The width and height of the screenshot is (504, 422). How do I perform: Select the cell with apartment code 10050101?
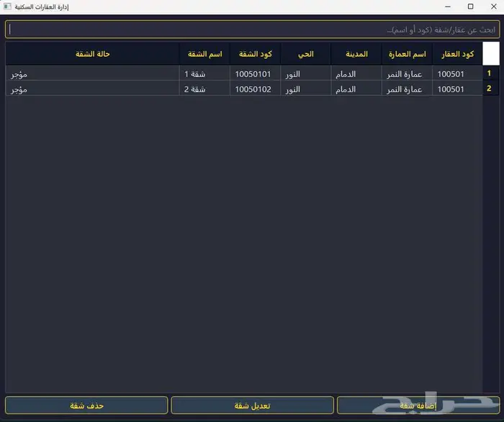tap(255, 73)
